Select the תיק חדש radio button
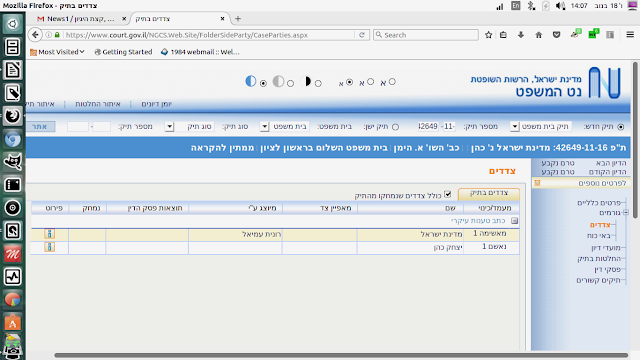640x360 pixels. pos(621,127)
